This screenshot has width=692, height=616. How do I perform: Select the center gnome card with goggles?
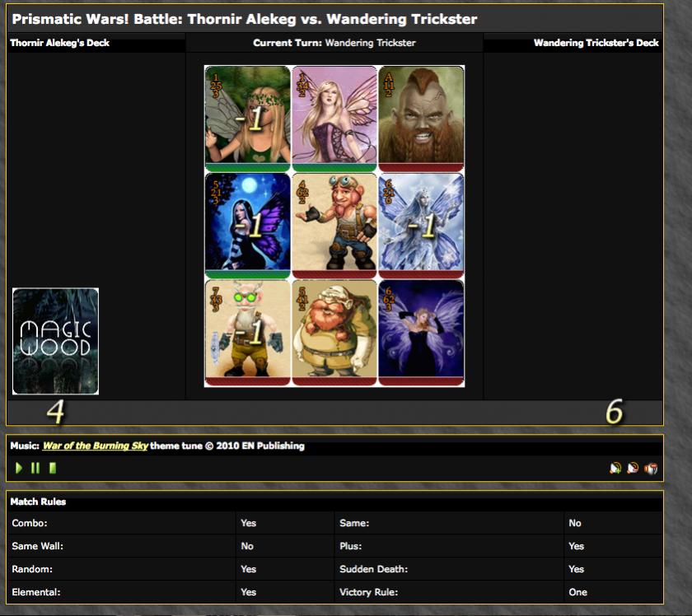click(x=334, y=226)
